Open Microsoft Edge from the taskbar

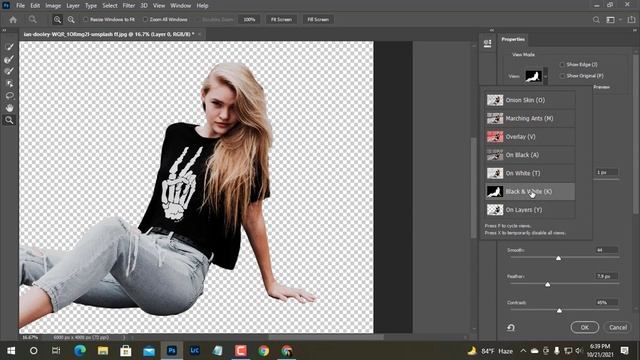click(80, 351)
